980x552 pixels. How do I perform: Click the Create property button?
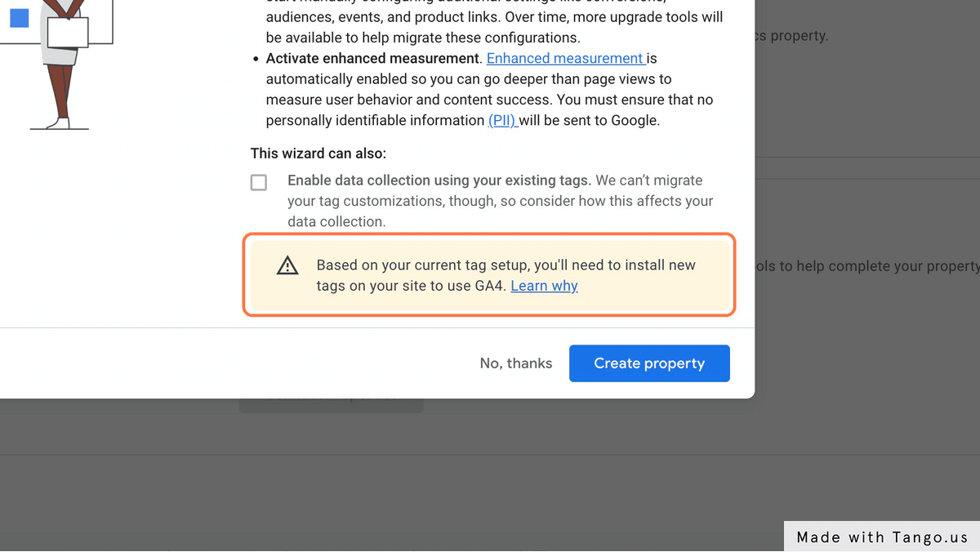coord(649,363)
